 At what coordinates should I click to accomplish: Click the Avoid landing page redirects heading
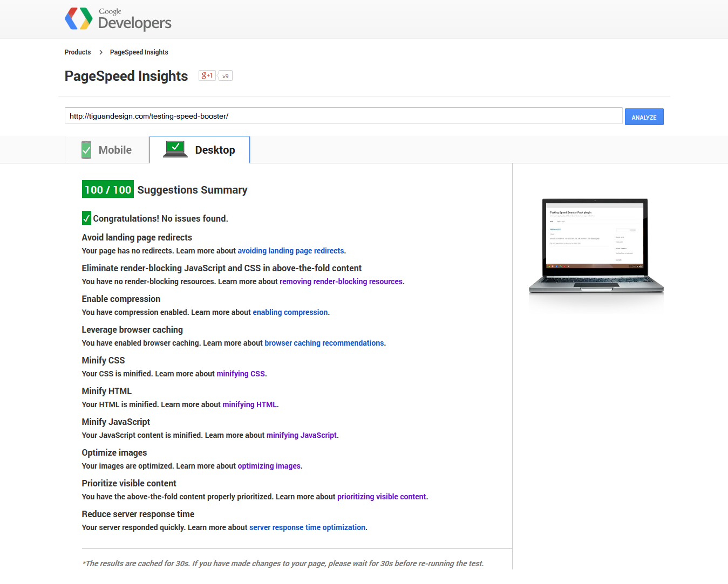(x=137, y=237)
